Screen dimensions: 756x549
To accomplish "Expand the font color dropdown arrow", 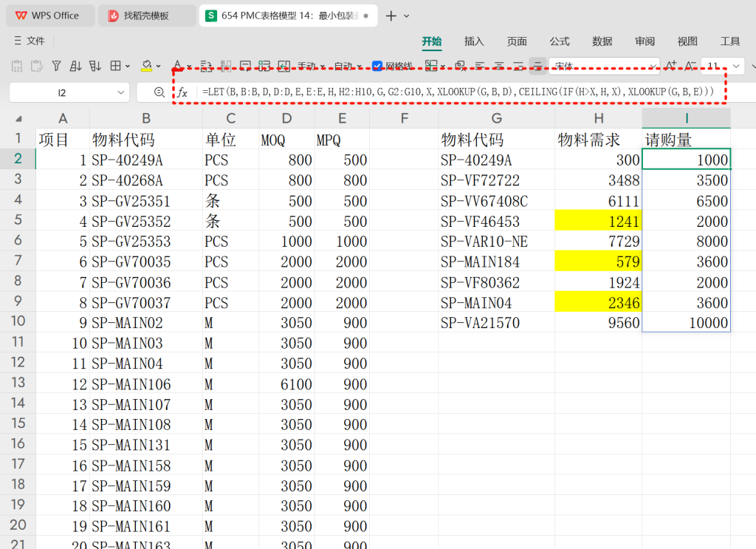I will (189, 66).
